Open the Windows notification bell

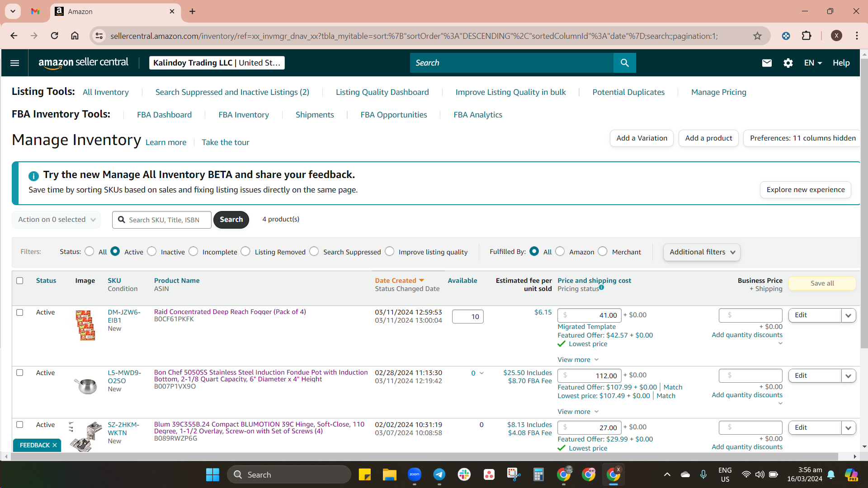pos(831,474)
